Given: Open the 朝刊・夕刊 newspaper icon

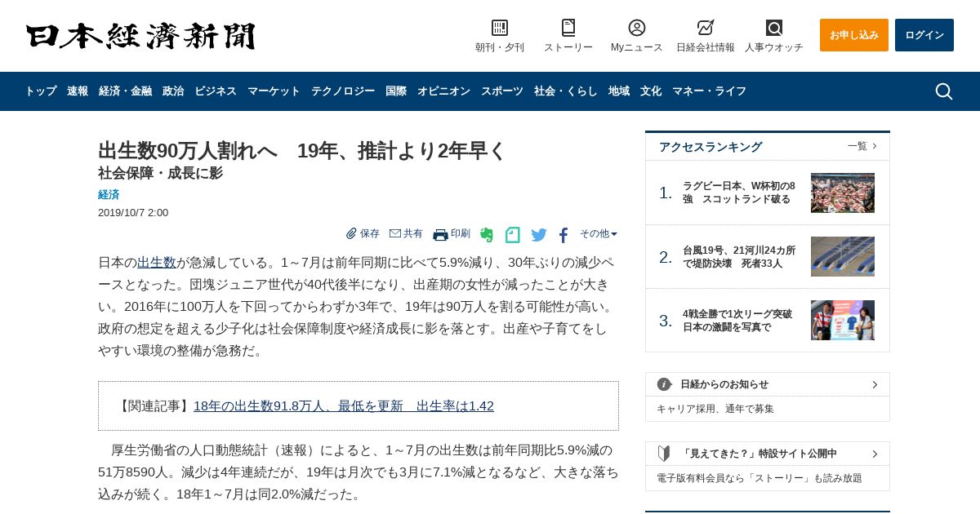Looking at the screenshot, I should pos(500,28).
